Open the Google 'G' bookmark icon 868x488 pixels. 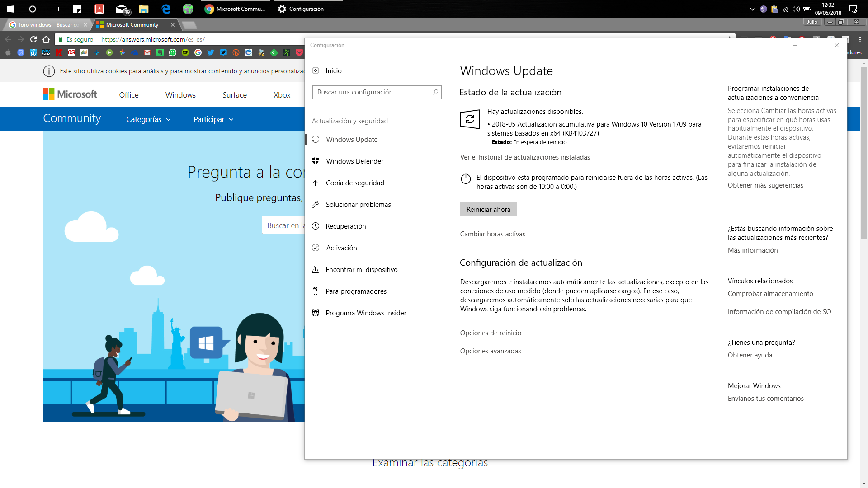tap(198, 52)
